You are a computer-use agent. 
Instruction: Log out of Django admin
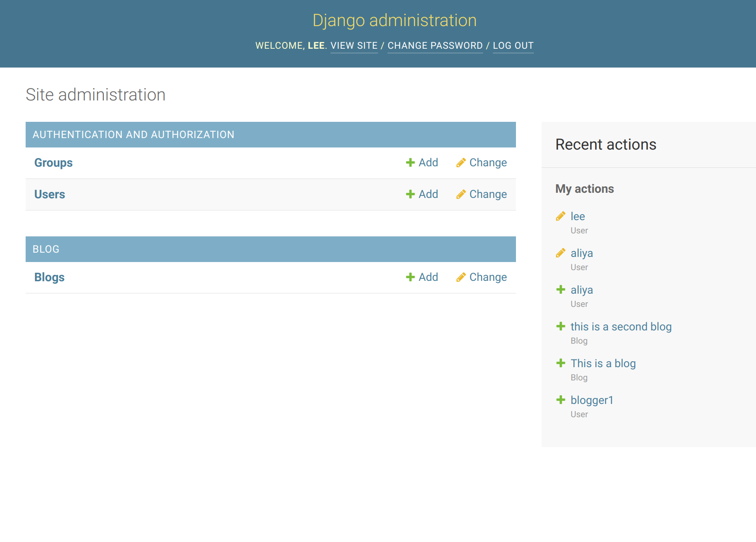coord(513,46)
